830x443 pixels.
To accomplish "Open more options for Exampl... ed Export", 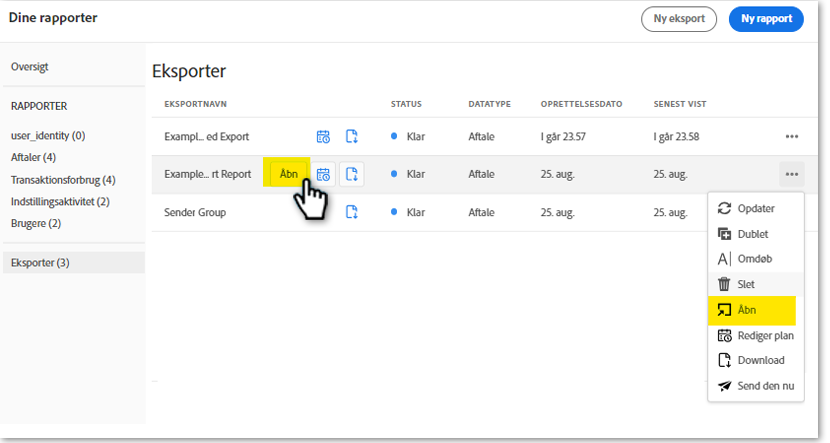I will [x=791, y=136].
